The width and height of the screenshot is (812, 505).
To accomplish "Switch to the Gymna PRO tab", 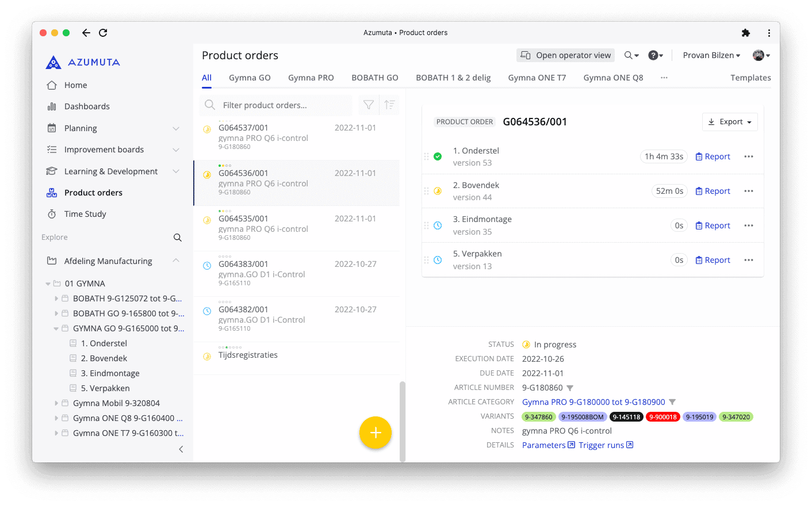I will [x=311, y=77].
